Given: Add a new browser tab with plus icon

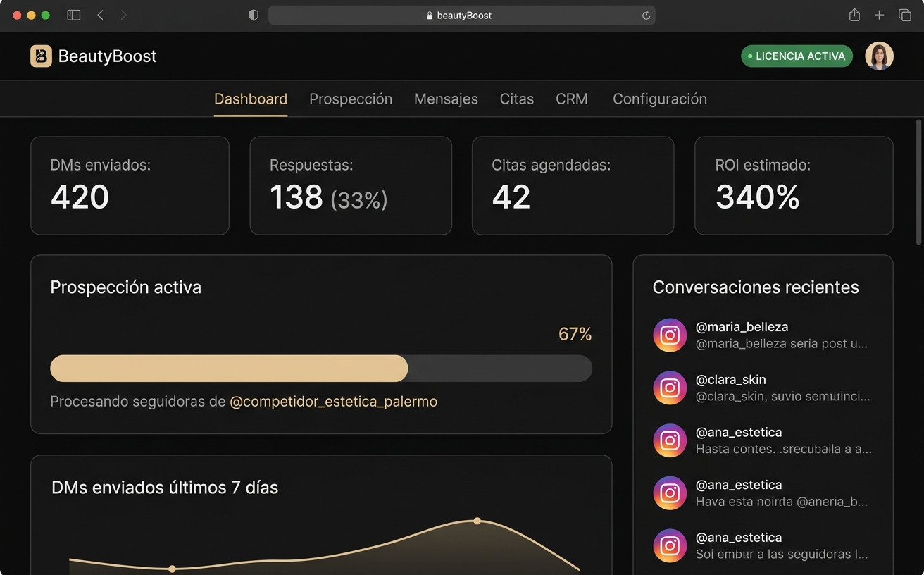Looking at the screenshot, I should tap(879, 15).
